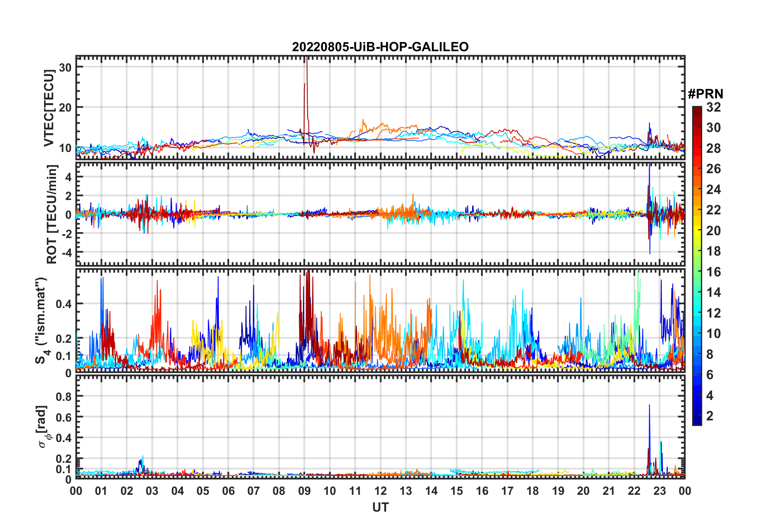Click the S4 ("ism.mat") y-axis label
Screen dimensions: 761x532
click(x=42, y=321)
